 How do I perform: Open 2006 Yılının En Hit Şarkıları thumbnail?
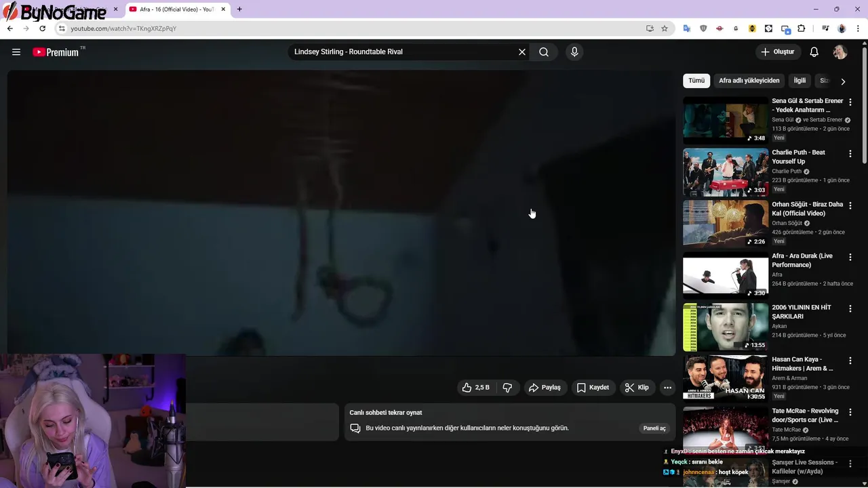click(726, 327)
